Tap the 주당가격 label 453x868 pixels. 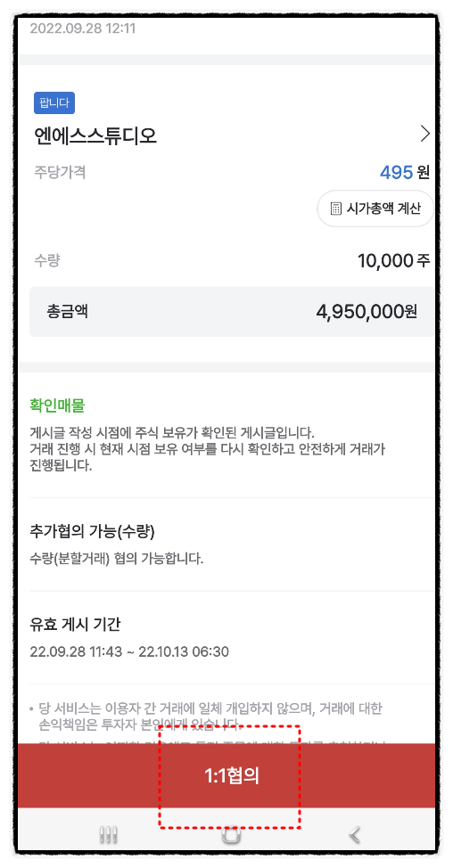60,173
